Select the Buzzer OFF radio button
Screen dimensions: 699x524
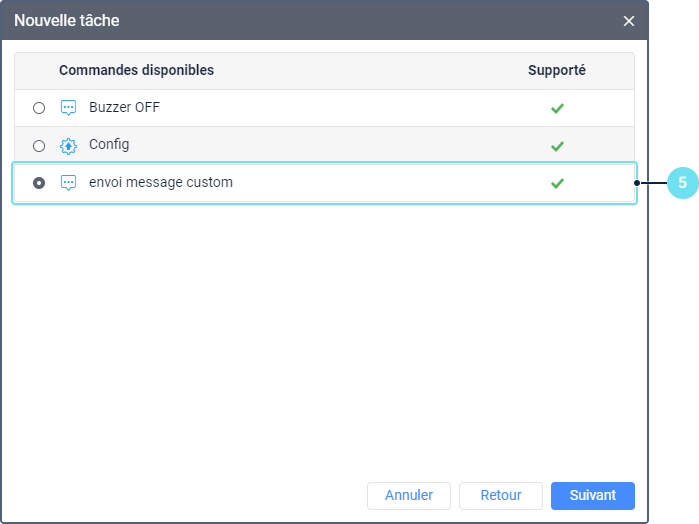[x=39, y=108]
